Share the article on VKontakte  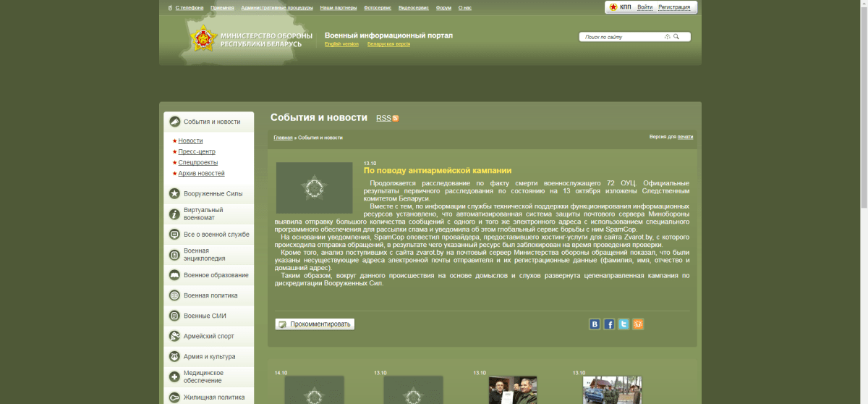tap(595, 324)
